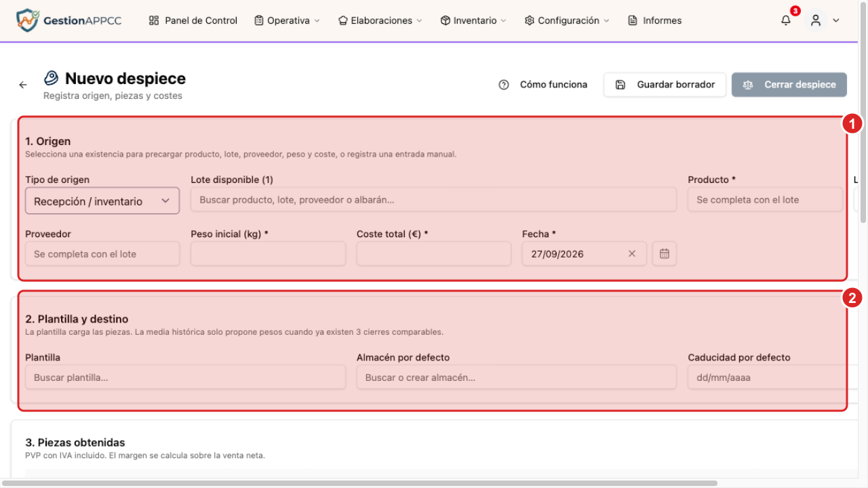This screenshot has width=868, height=488.
Task: Open the calendar date picker
Action: [x=665, y=253]
